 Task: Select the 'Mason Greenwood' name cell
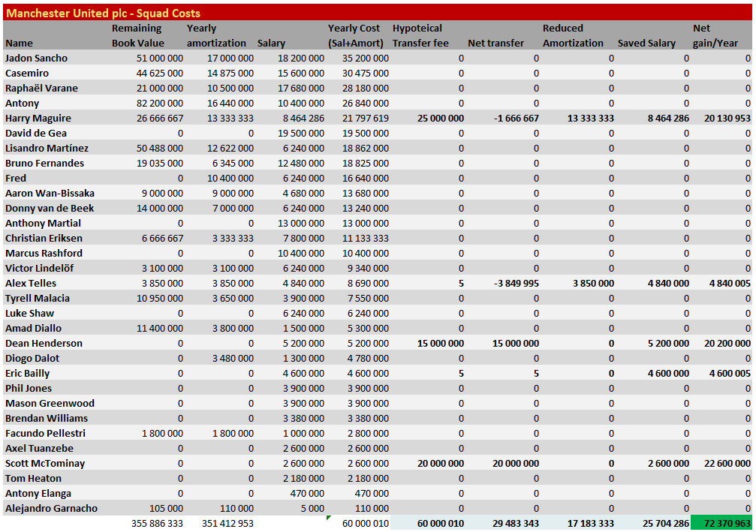coord(50,403)
